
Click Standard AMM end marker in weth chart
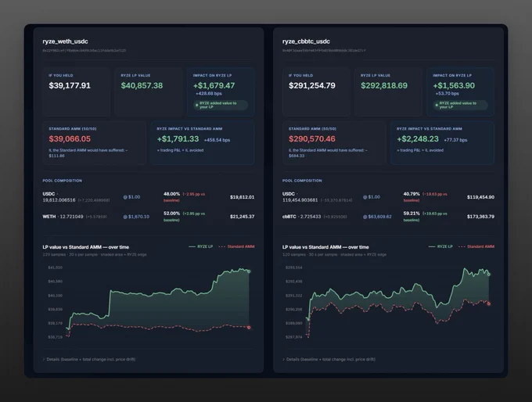pyautogui.click(x=249, y=328)
